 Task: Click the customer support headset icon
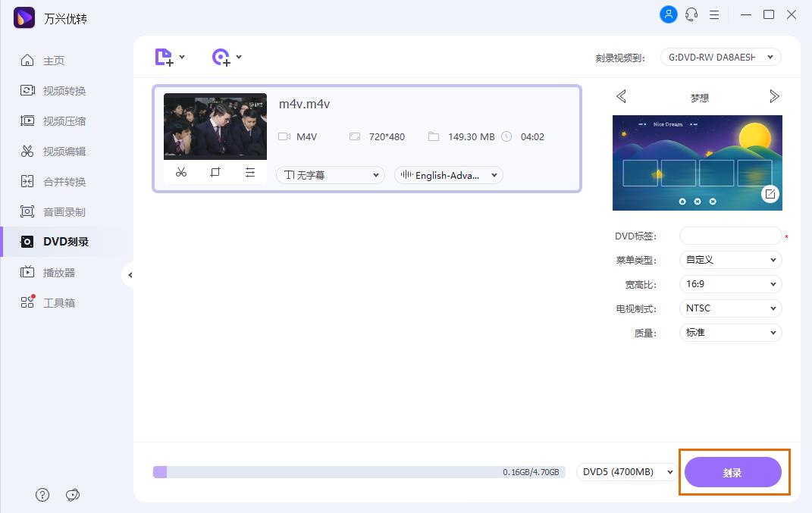point(691,14)
